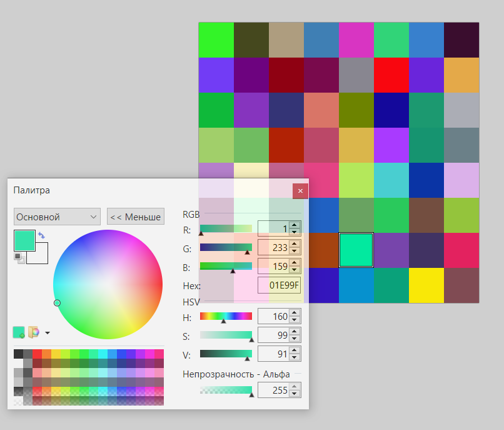The height and width of the screenshot is (430, 504).
Task: Click the light orange square on canvas
Action: point(461,75)
